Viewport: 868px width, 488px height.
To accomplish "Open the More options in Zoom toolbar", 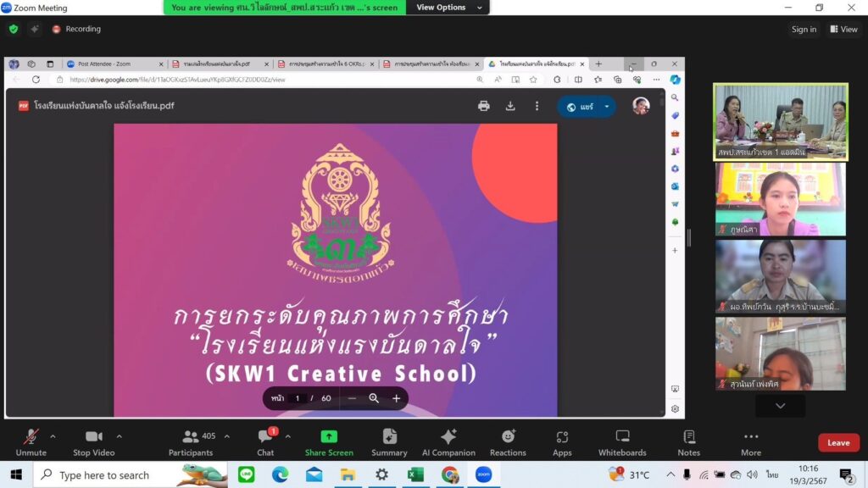I will pos(751,442).
